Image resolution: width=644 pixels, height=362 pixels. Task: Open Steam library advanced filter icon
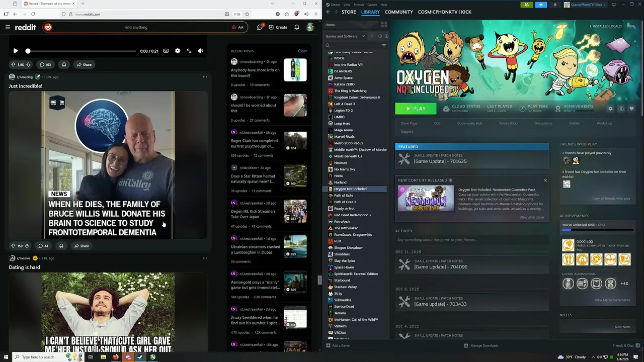[384, 46]
